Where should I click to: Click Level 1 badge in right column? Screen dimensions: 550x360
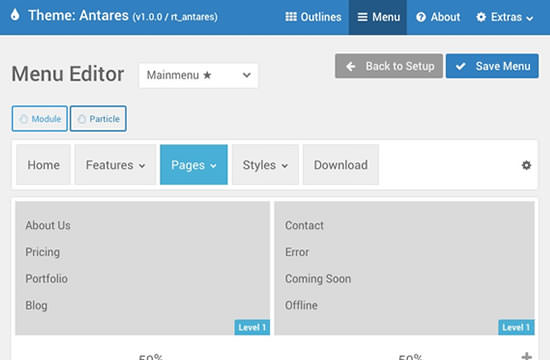(516, 327)
